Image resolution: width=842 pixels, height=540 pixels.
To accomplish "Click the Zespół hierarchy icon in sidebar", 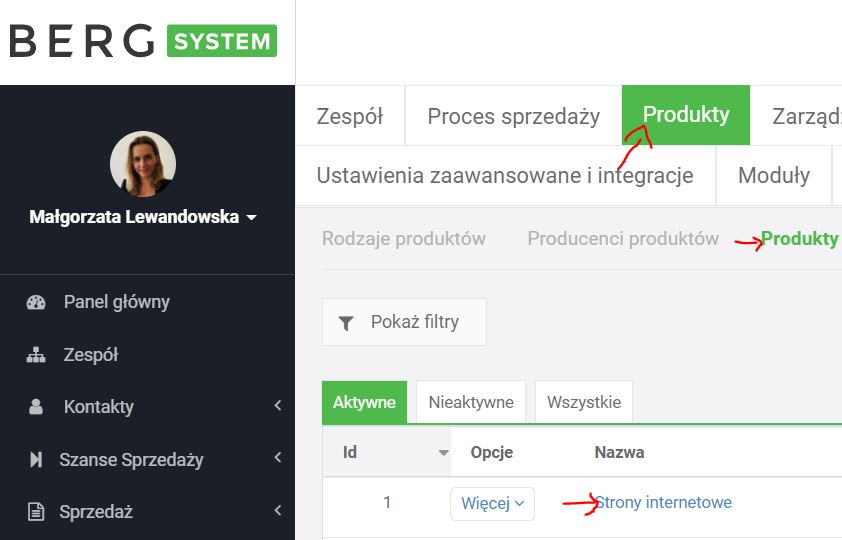I will [x=36, y=355].
